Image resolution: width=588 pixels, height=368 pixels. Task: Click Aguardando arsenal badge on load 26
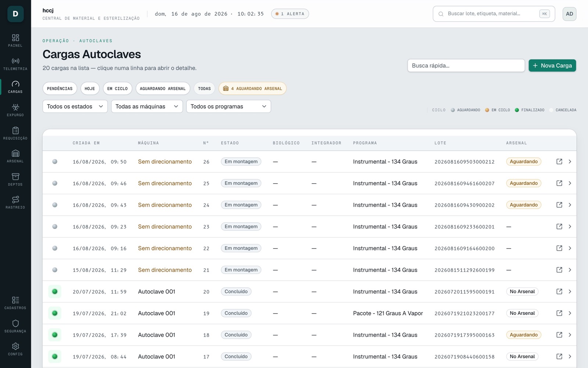click(524, 162)
